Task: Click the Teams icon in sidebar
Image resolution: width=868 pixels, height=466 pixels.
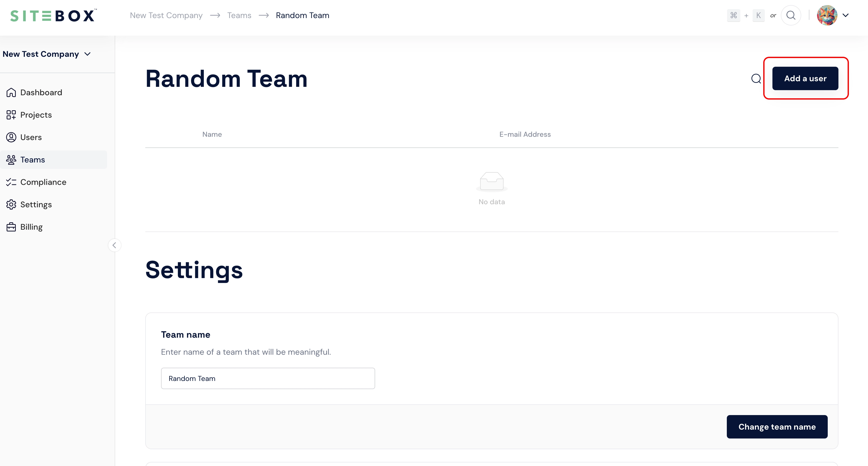Action: [11, 160]
